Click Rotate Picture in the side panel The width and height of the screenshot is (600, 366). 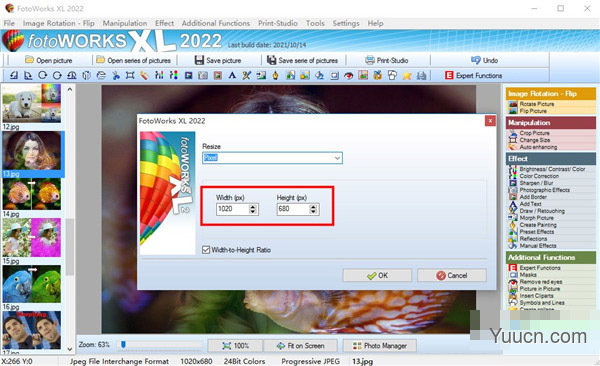(536, 104)
